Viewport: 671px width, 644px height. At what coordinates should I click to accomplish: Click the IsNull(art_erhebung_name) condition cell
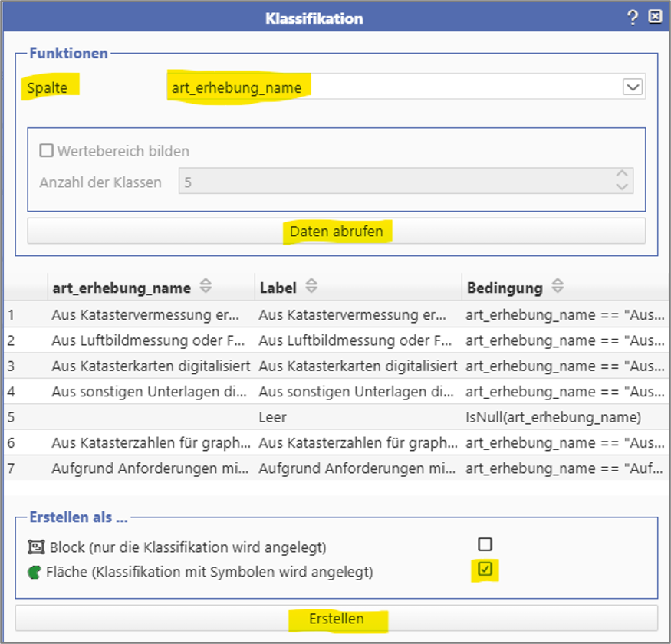(565, 417)
